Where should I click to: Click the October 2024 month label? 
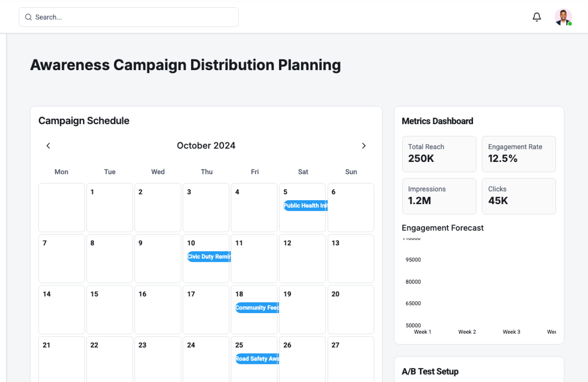[x=206, y=146]
